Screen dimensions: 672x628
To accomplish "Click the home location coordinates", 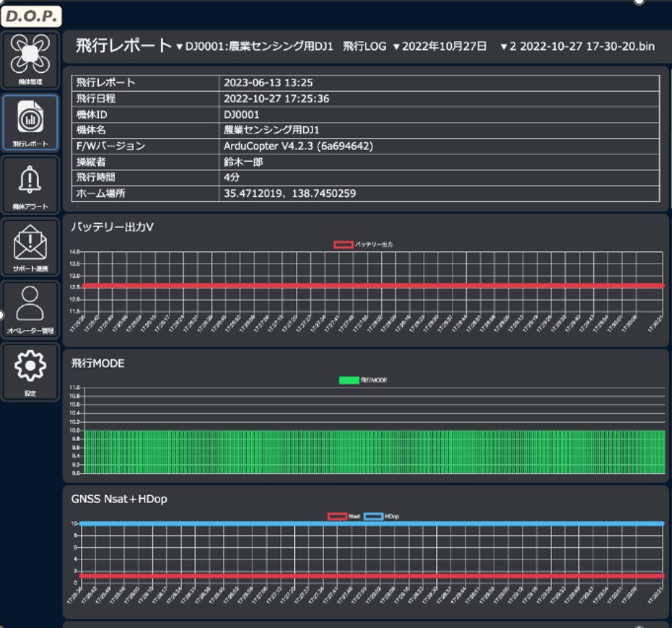I will (x=289, y=193).
